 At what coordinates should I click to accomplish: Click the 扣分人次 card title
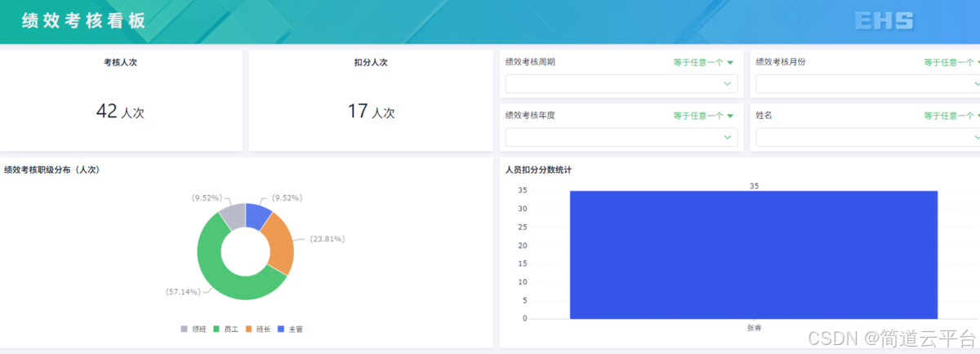point(371,62)
